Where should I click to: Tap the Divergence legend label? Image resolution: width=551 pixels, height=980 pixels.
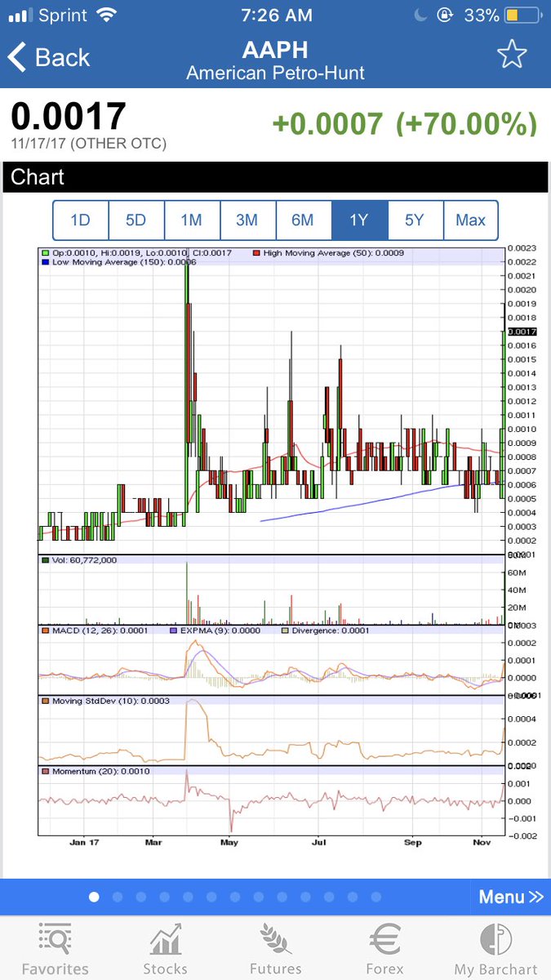tap(330, 630)
